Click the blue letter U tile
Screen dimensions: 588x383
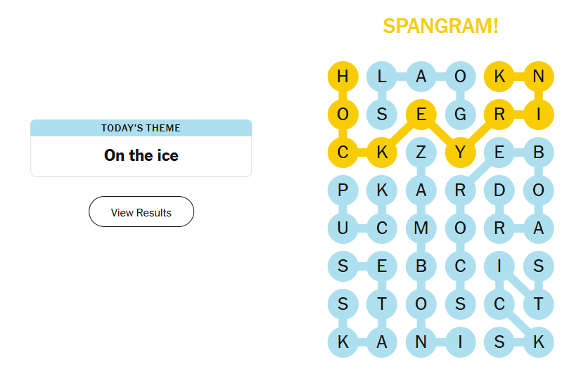coord(343,228)
